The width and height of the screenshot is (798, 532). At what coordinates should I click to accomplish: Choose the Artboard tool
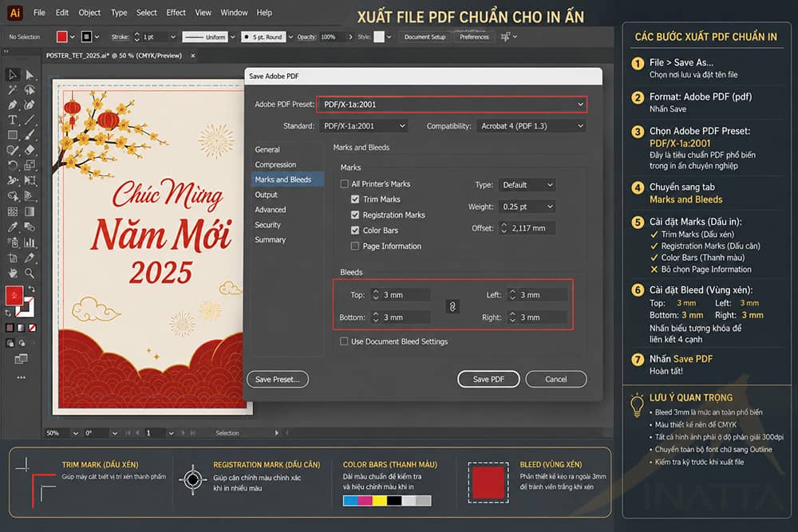(12, 258)
